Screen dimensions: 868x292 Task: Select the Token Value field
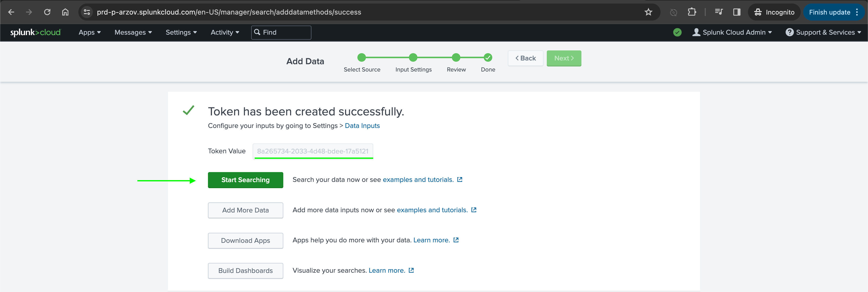pos(313,151)
